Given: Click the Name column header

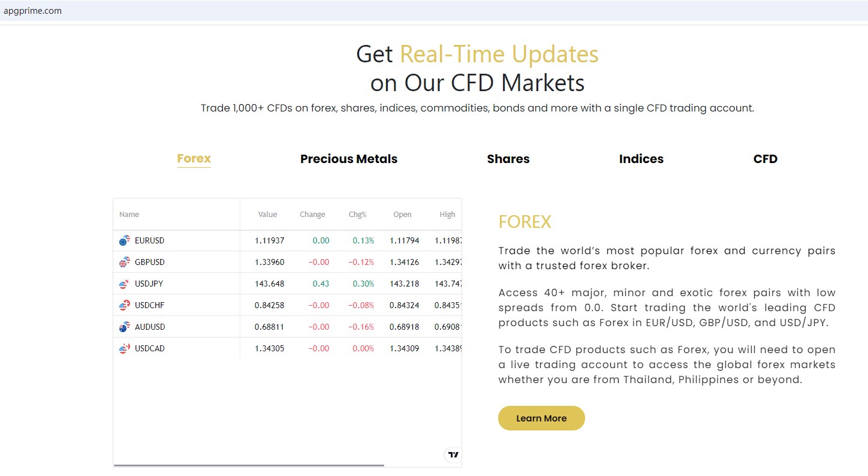Looking at the screenshot, I should click(129, 215).
